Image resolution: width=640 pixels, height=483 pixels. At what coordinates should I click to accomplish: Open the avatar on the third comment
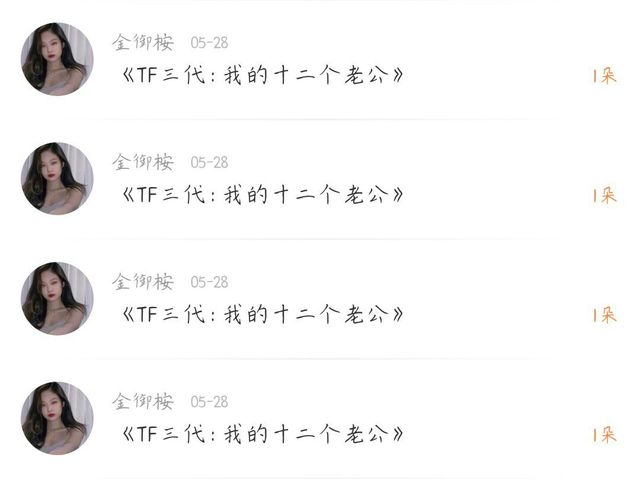tap(57, 298)
